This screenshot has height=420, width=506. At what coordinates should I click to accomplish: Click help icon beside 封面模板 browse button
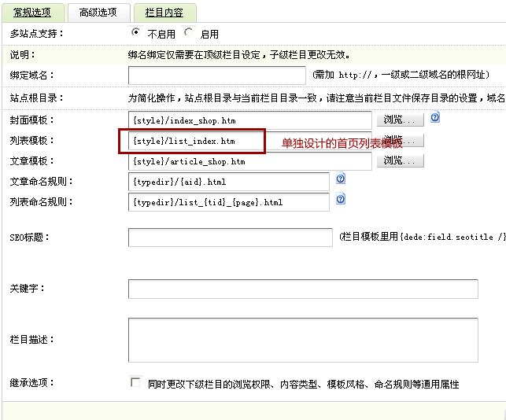click(434, 118)
